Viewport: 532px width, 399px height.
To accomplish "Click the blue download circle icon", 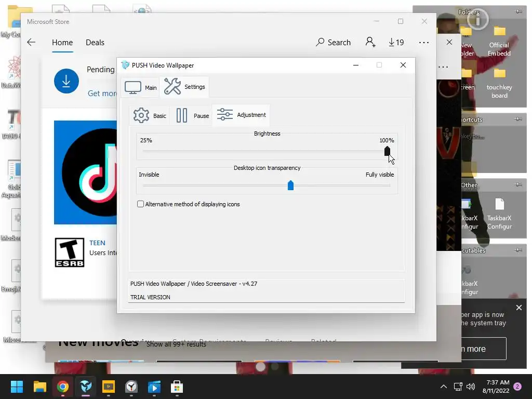I will (x=66, y=81).
